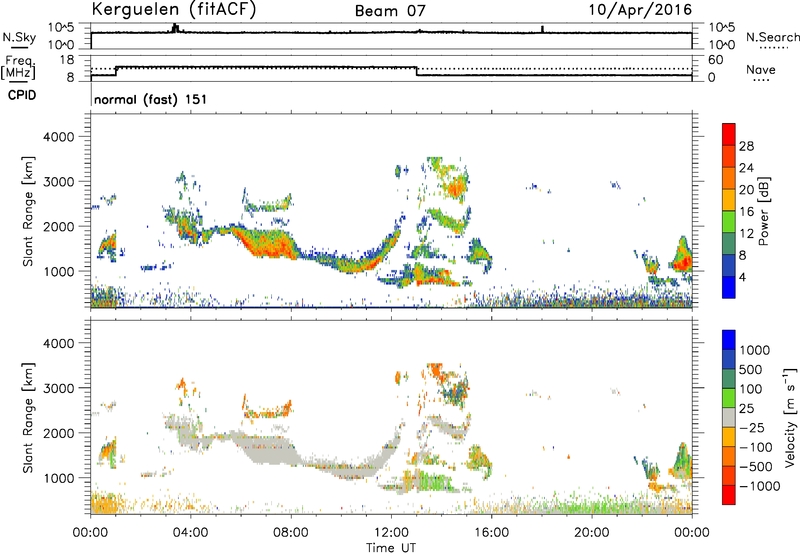Click the 'Slant Range [km]' label of velocity panel

pyautogui.click(x=28, y=418)
